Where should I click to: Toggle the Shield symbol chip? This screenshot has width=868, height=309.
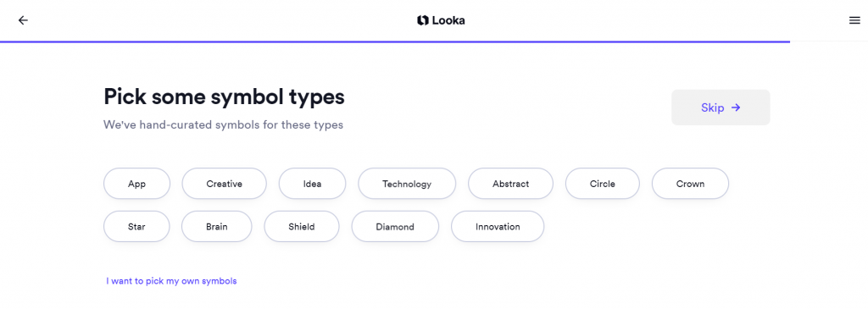[x=301, y=227]
